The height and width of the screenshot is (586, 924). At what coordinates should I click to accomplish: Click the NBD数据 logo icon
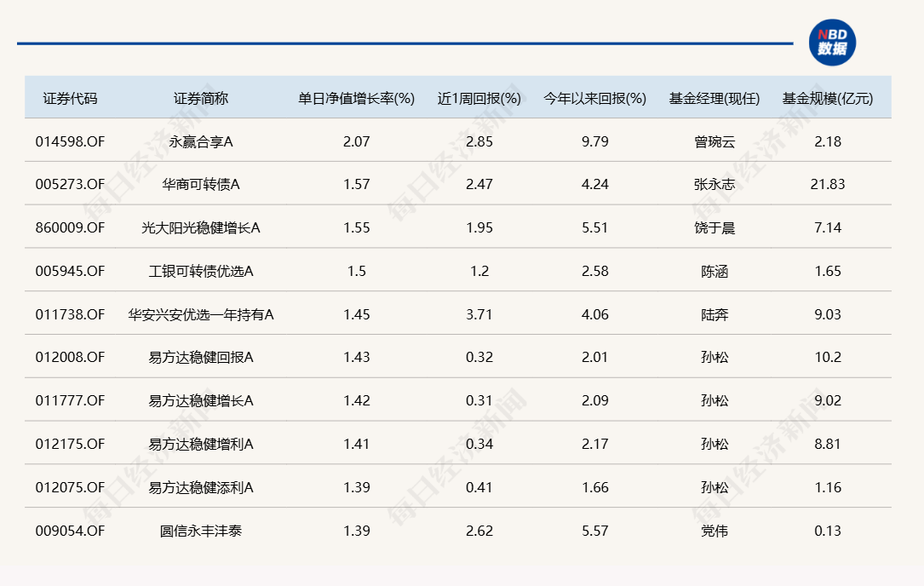click(x=831, y=43)
